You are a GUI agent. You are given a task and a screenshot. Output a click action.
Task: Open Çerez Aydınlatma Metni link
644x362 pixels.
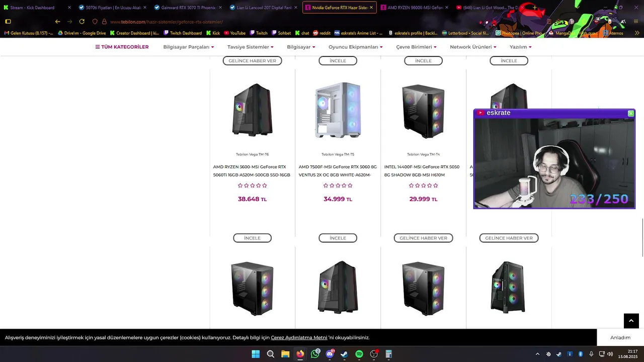299,337
